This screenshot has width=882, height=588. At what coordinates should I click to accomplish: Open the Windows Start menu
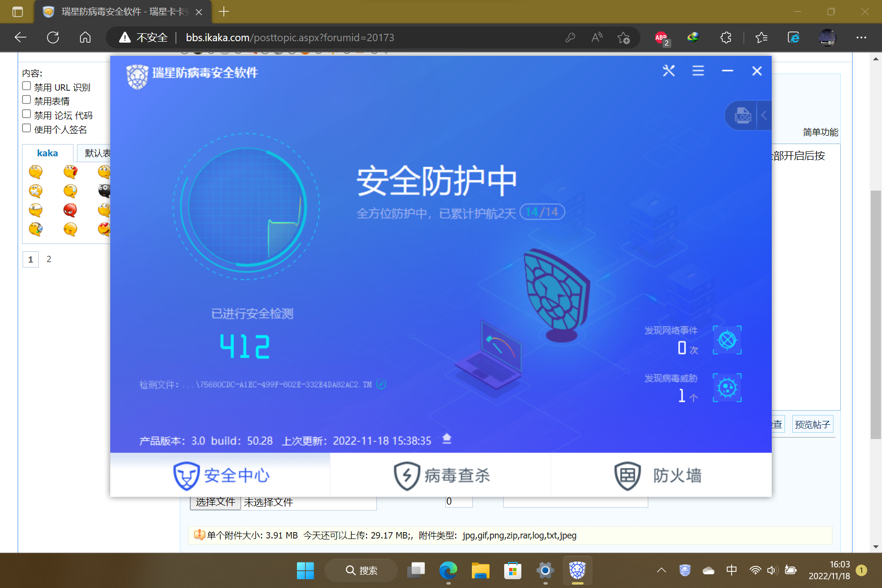click(305, 570)
